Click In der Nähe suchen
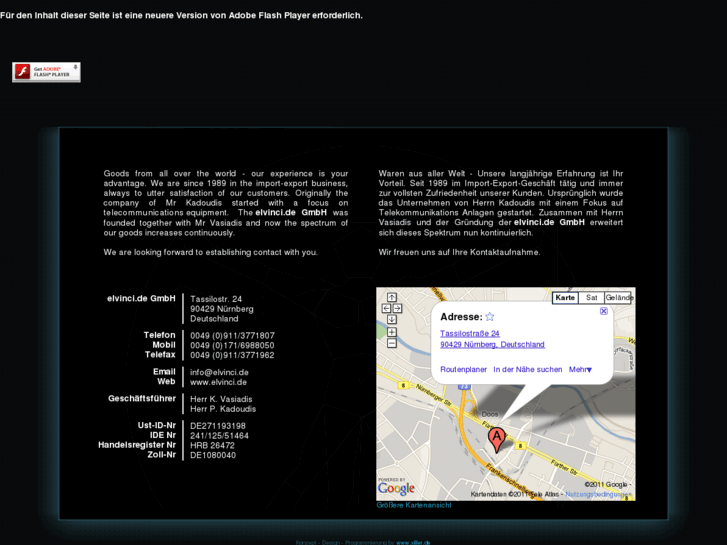This screenshot has height=545, width=727. click(x=528, y=370)
